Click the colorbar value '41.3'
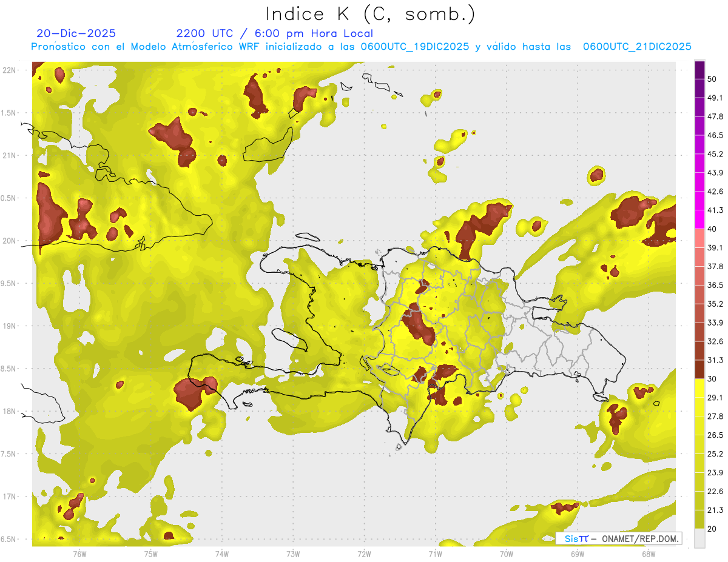This screenshot has height=562, width=728. pos(715,210)
